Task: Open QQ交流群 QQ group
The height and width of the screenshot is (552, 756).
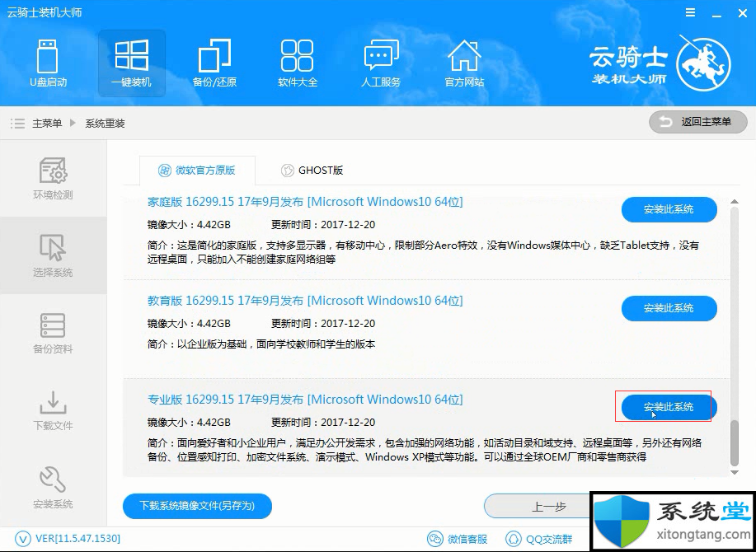Action: (x=539, y=539)
